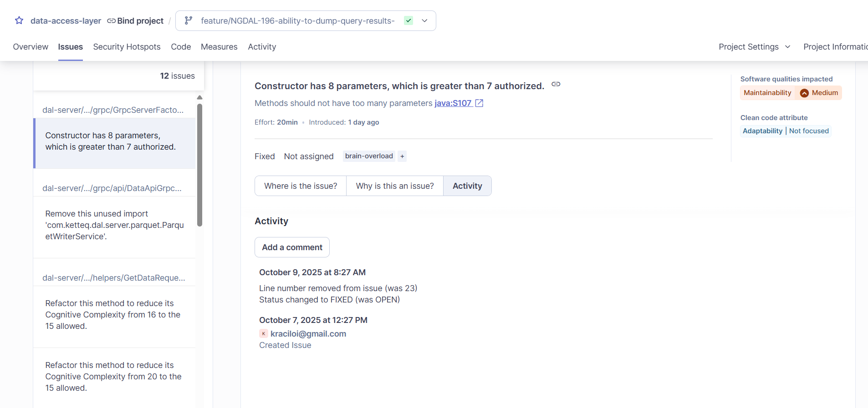Click the green quality gate passed checkmark
The width and height of the screenshot is (868, 408).
click(408, 20)
